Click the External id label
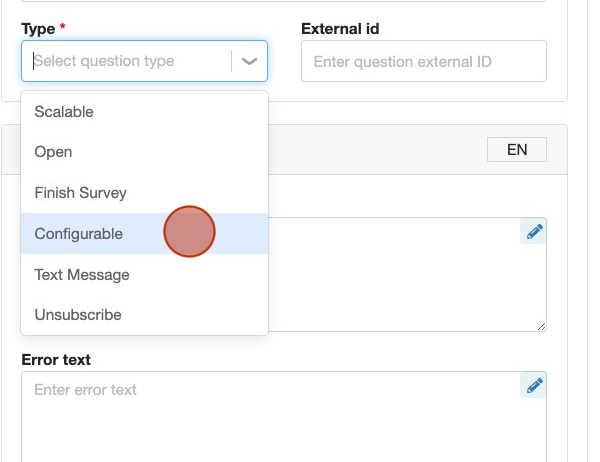 (340, 29)
